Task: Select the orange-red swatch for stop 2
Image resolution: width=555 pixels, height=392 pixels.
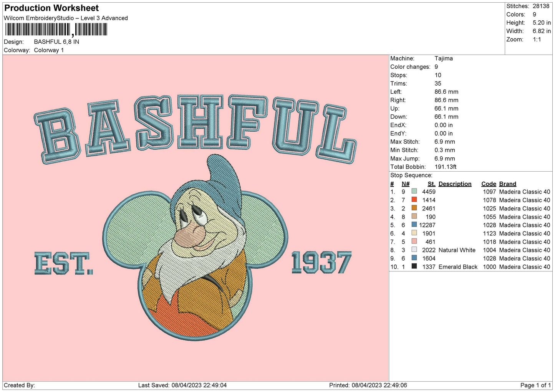Action: click(414, 200)
